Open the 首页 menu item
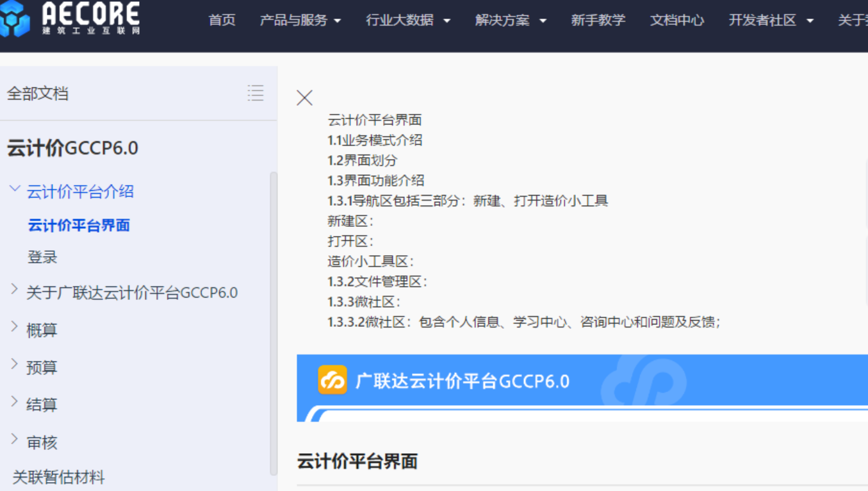The image size is (868, 491). click(x=222, y=20)
